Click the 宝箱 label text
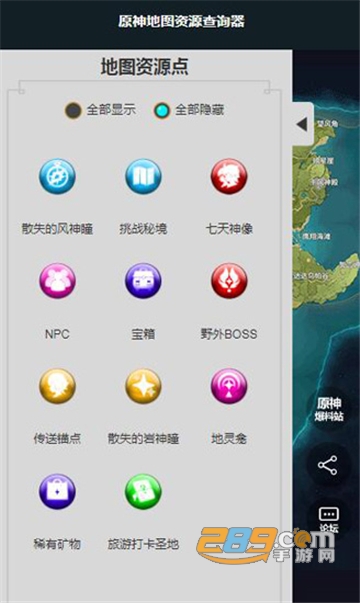The width and height of the screenshot is (360, 603). (143, 334)
